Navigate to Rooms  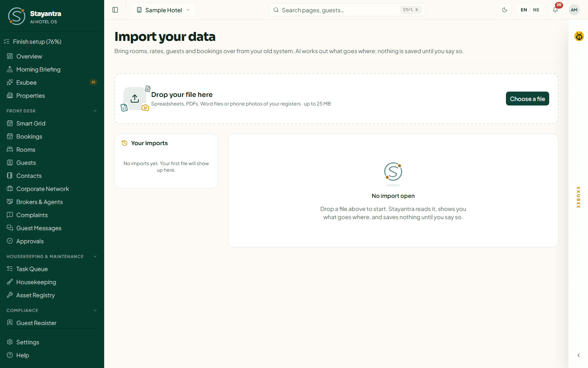[52, 150]
